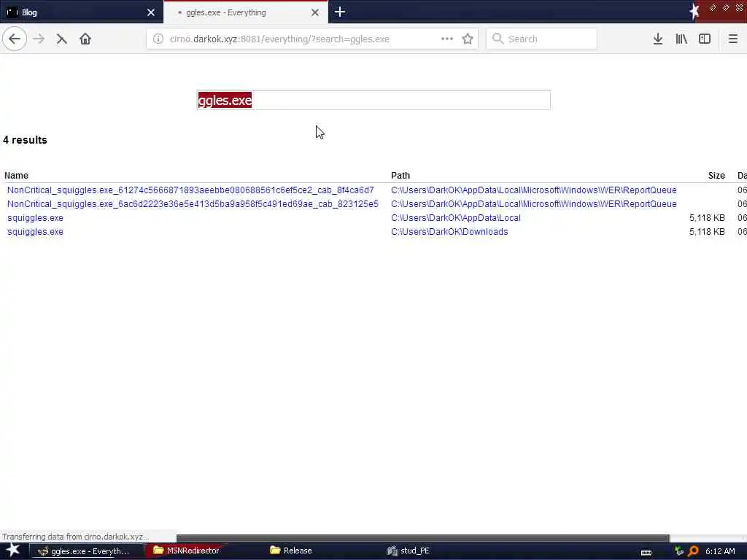Open squiggles.exe located in Downloads
Viewport: 747px width, 560px height.
click(x=35, y=231)
